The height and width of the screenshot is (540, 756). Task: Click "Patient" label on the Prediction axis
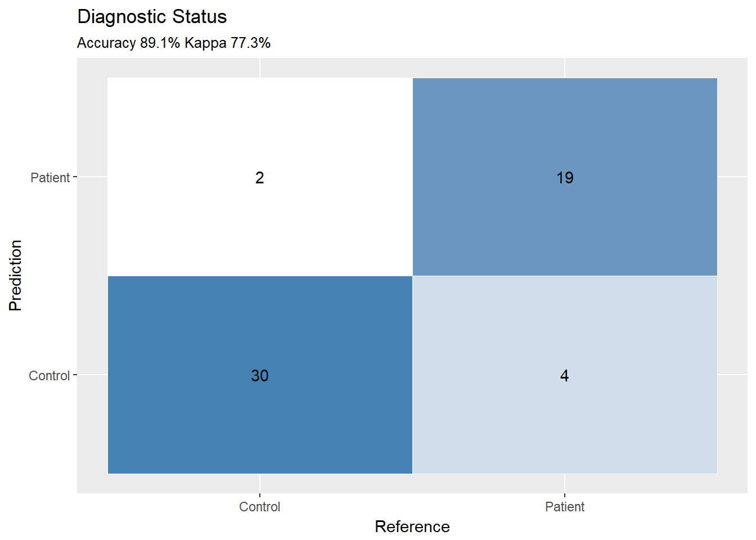[x=50, y=178]
